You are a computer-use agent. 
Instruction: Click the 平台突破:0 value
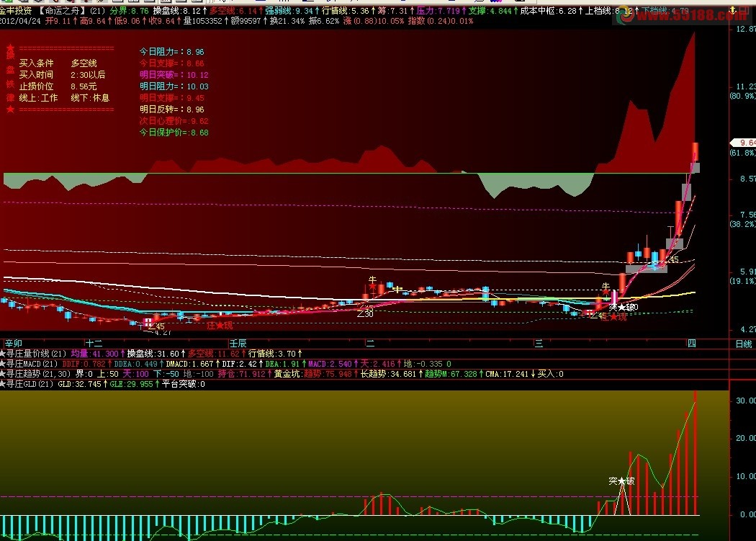(x=183, y=384)
